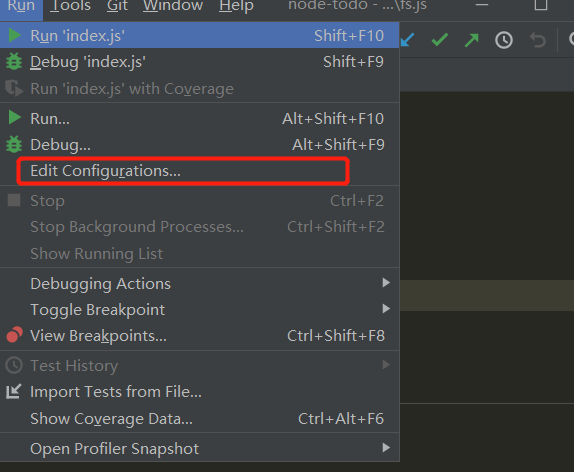Click the green Commit checkmark icon
This screenshot has height=472, width=574.
pyautogui.click(x=440, y=40)
